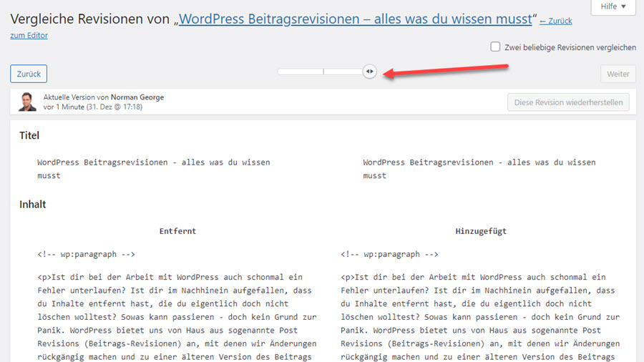
Task: Enable 'Zwei beliebige Revisionen vergleichen' checkbox
Action: point(495,47)
